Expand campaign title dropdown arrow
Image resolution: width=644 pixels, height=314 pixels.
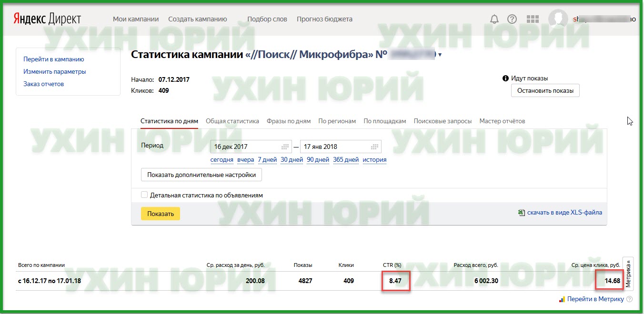pos(440,55)
